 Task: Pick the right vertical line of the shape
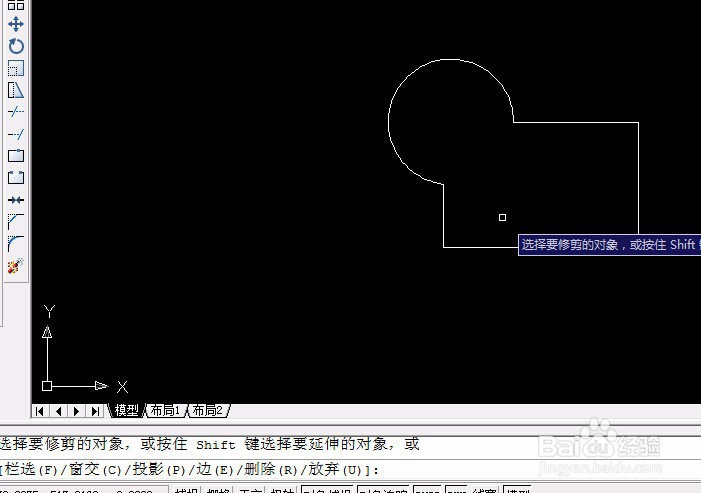pos(638,179)
